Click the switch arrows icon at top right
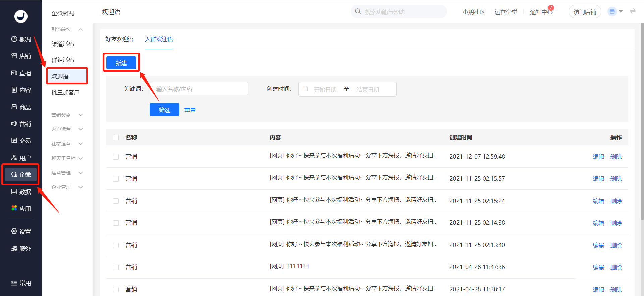Screen dimensions: 644x296 (633, 11)
